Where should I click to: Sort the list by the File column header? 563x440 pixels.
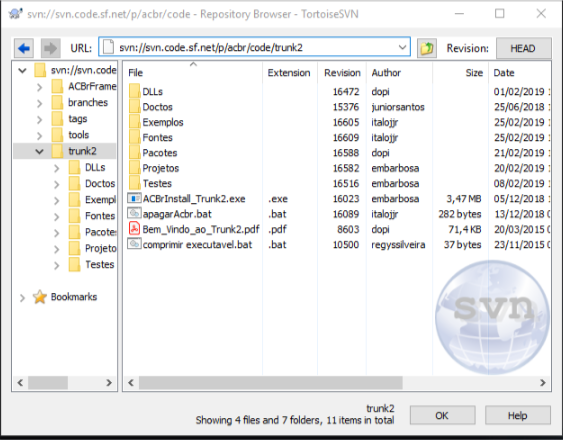pyautogui.click(x=192, y=73)
